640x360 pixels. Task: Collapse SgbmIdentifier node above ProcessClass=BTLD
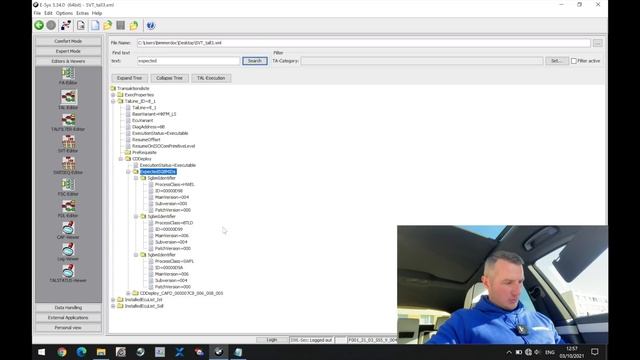coord(136,216)
